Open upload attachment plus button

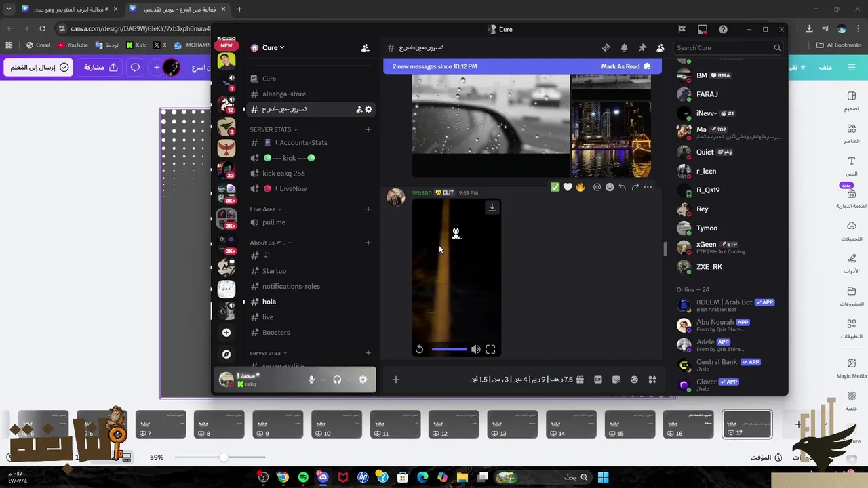396,380
